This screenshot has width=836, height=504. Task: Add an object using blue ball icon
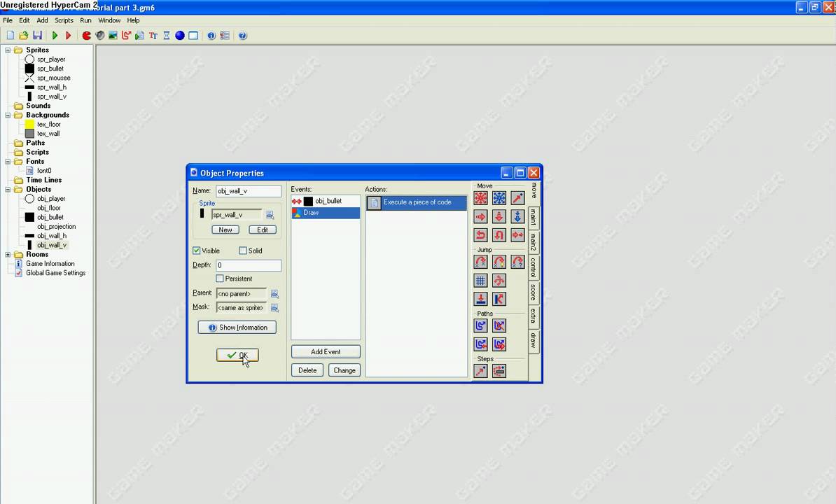[x=180, y=36]
